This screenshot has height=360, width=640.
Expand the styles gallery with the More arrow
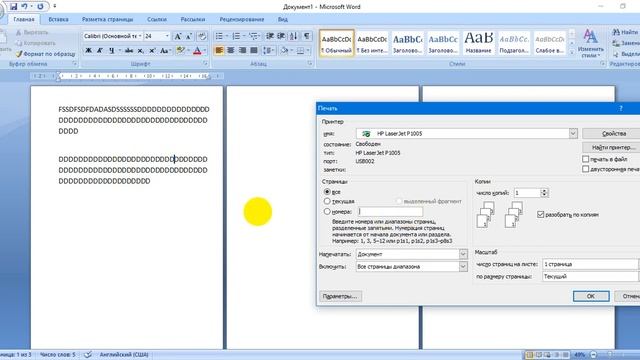click(571, 53)
